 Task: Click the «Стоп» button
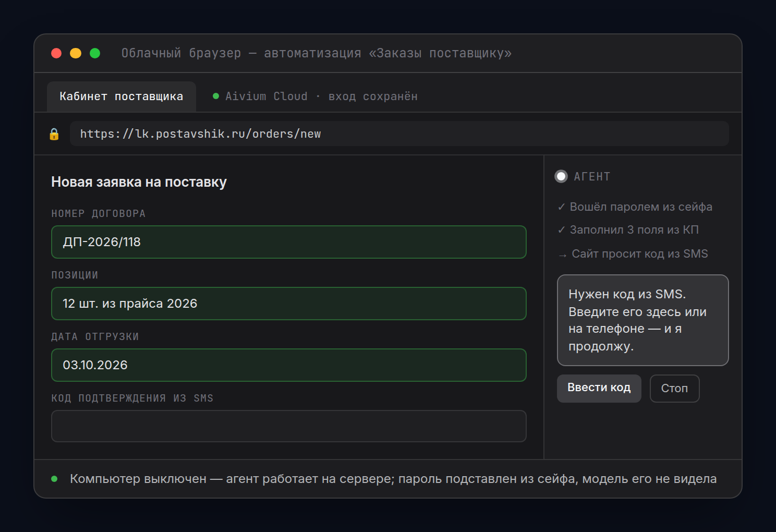[675, 389]
